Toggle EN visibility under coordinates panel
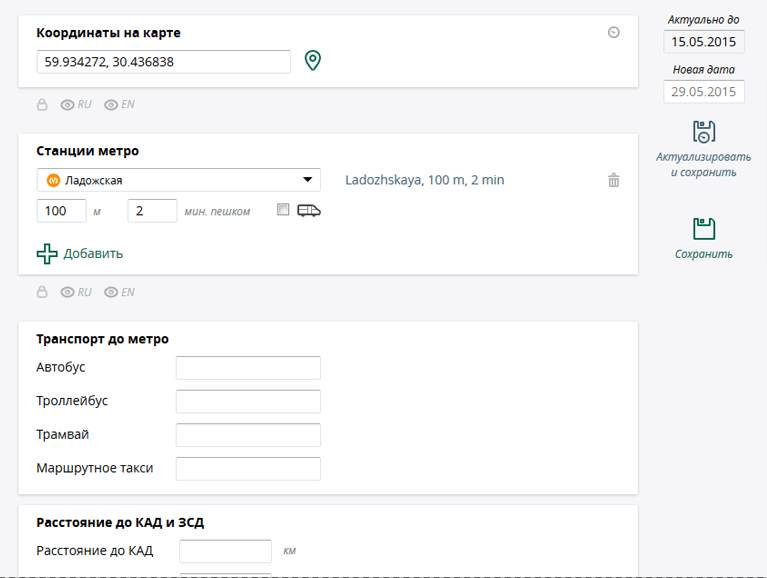This screenshot has height=578, width=767. point(119,105)
